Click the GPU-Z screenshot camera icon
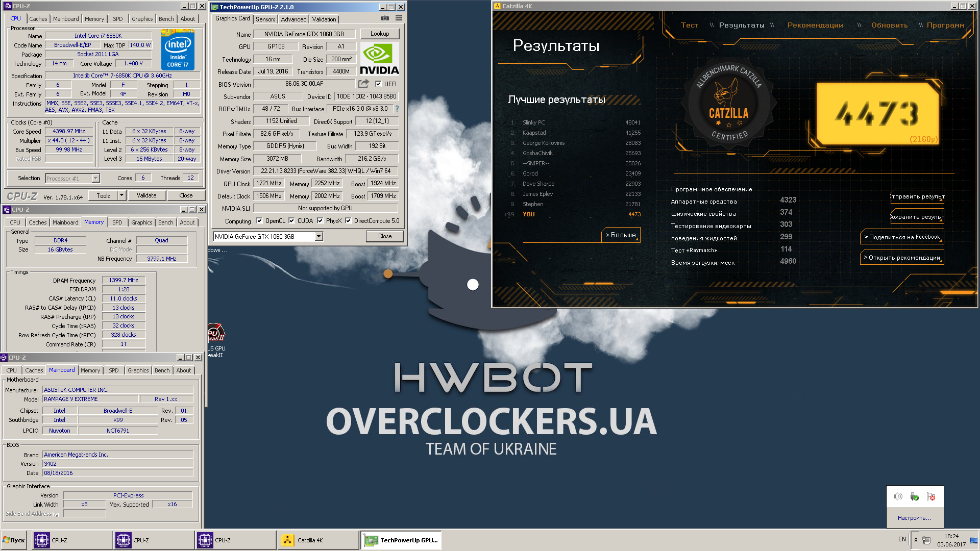The image size is (980, 551). click(x=385, y=18)
